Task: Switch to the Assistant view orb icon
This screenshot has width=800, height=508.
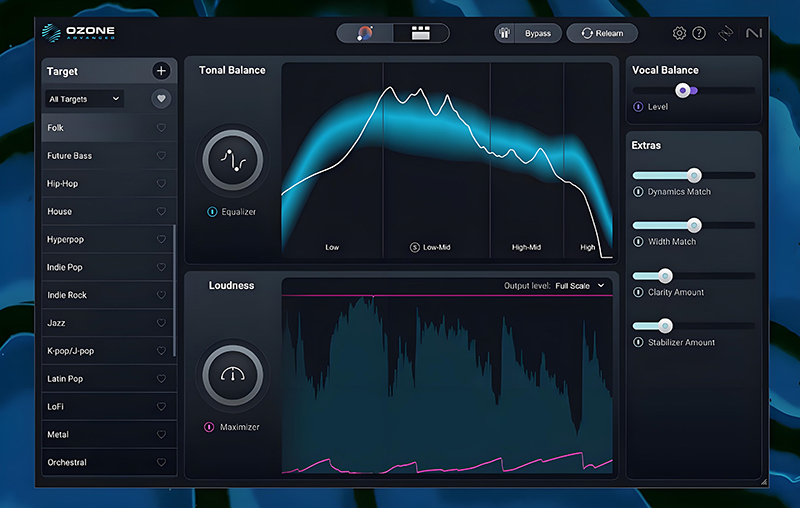Action: click(365, 33)
